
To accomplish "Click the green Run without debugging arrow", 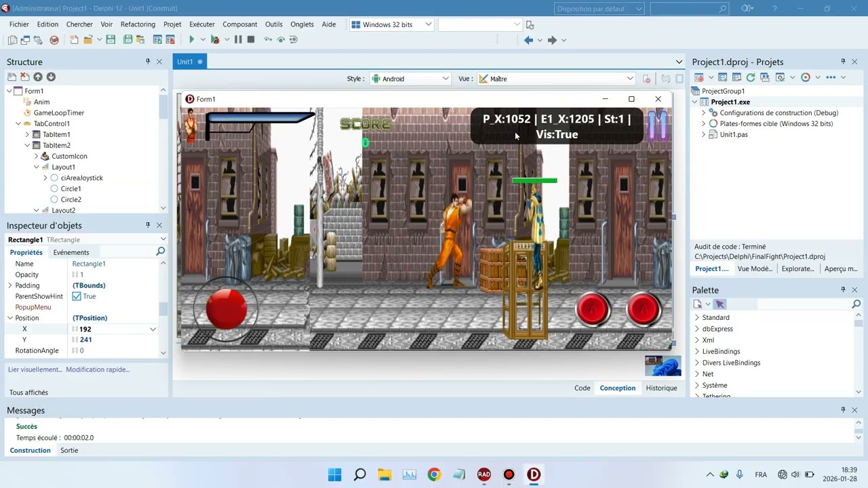I will coord(191,39).
